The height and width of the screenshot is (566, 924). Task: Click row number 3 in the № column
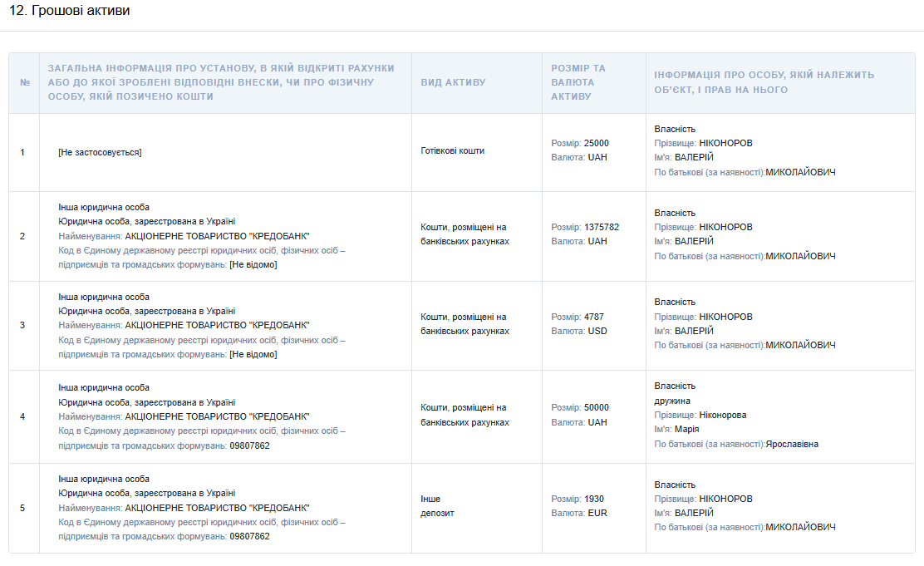(x=22, y=325)
